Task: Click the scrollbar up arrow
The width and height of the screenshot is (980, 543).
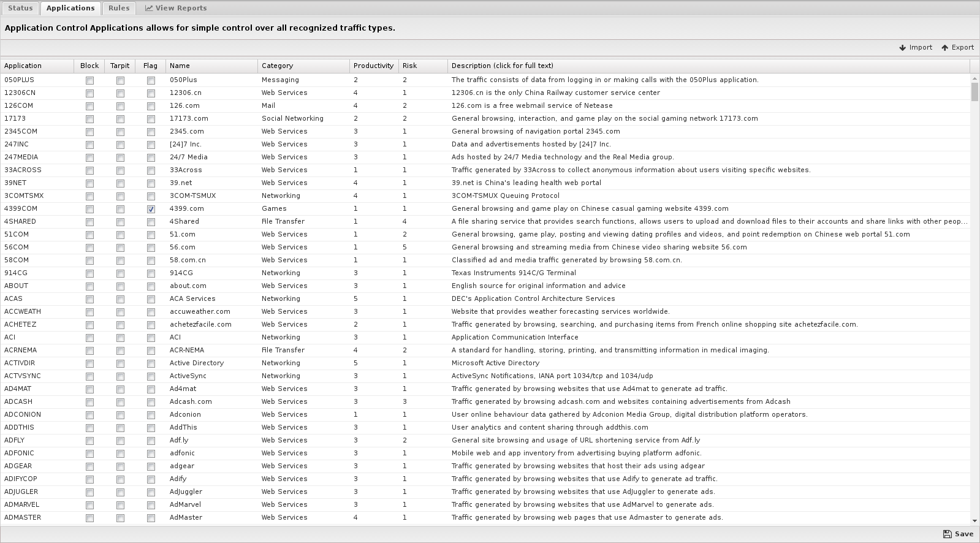Action: pyautogui.click(x=974, y=79)
